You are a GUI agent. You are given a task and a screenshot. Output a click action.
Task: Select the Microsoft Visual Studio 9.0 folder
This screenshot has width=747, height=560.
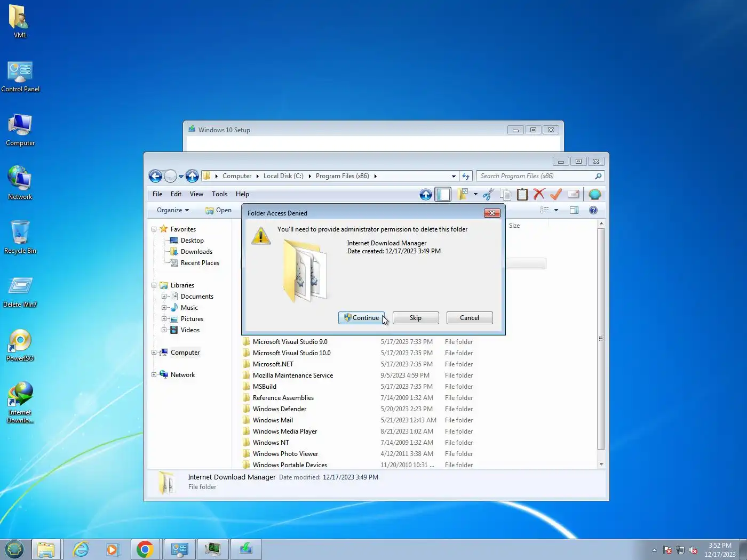(x=290, y=342)
